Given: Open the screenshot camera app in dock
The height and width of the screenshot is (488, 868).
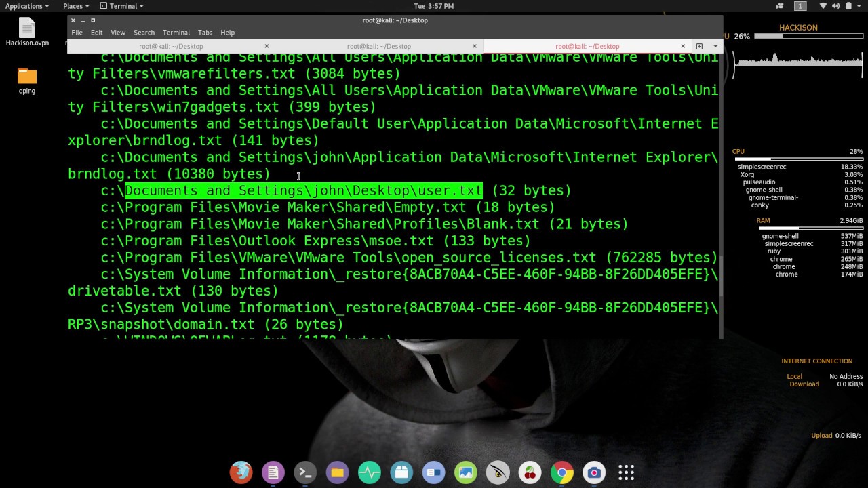Looking at the screenshot, I should point(594,472).
